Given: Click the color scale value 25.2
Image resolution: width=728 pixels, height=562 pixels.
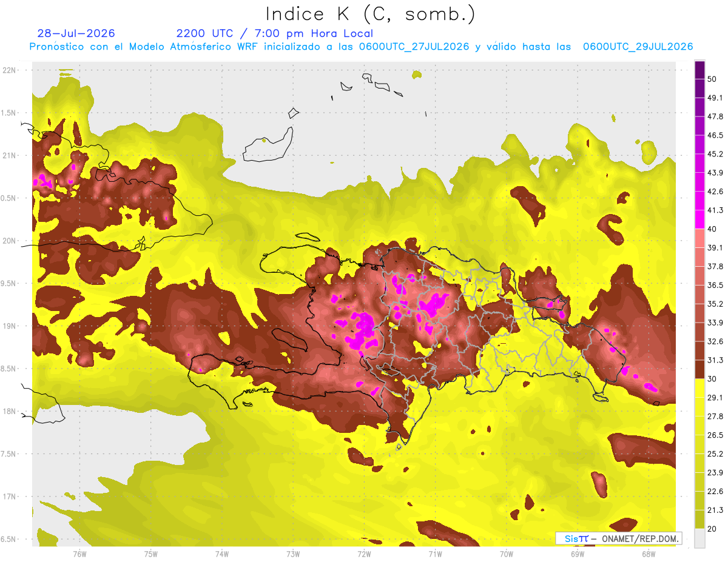Looking at the screenshot, I should [x=715, y=454].
